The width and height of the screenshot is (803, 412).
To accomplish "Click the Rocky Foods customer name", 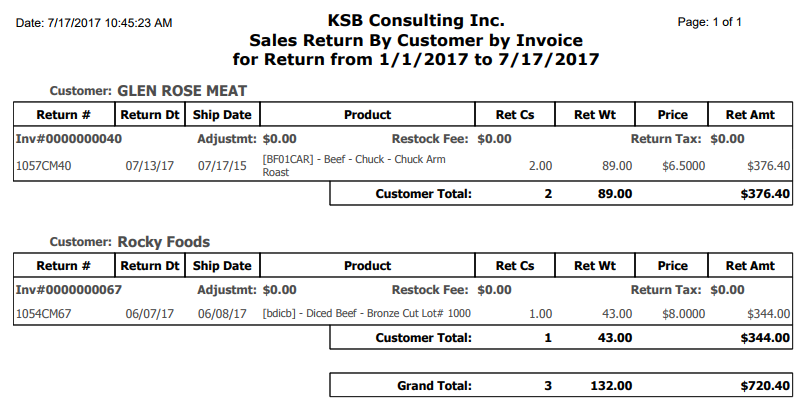I will pos(163,241).
